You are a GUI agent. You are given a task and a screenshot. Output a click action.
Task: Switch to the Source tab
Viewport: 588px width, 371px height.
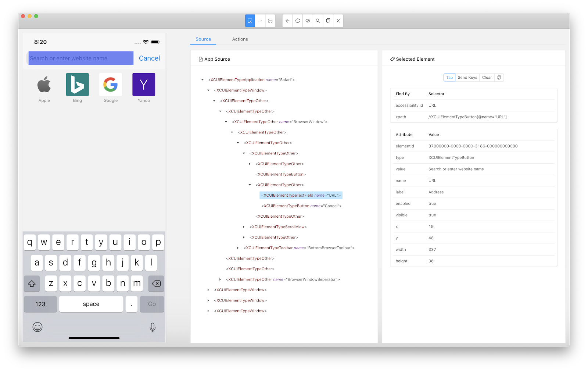click(203, 39)
